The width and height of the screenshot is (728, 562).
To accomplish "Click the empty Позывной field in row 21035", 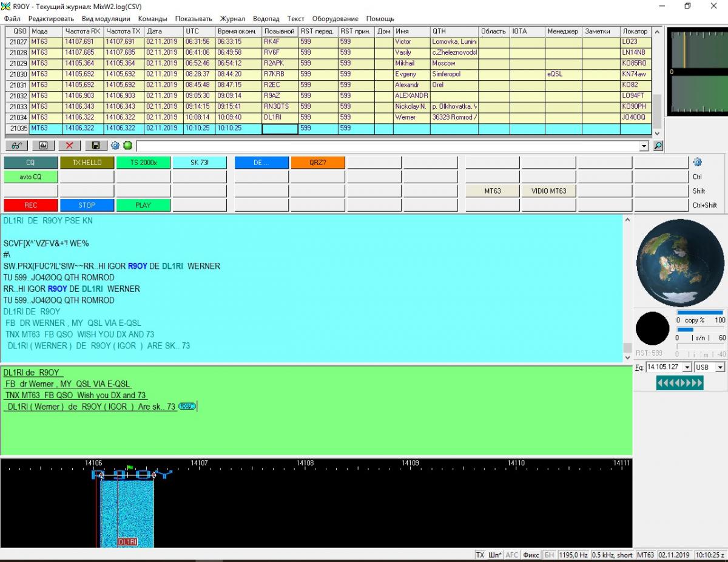I will click(280, 129).
